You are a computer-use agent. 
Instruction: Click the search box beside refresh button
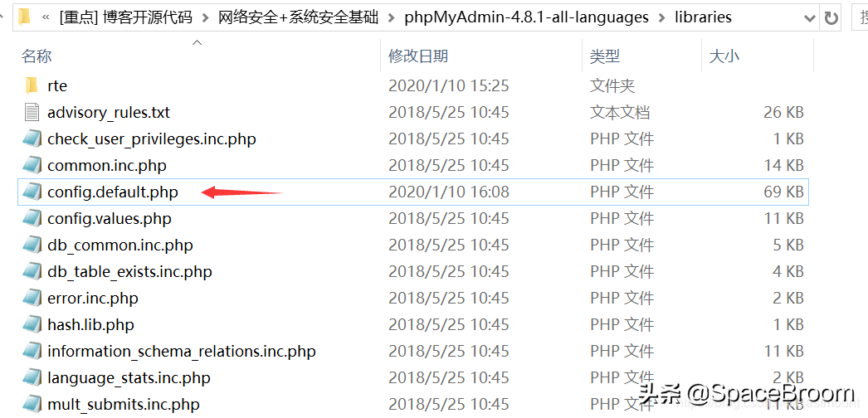point(860,18)
